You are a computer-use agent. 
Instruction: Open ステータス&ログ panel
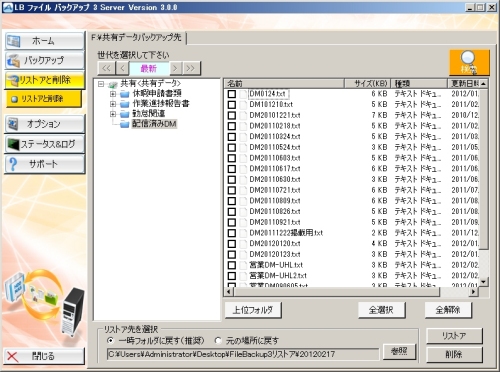coord(44,144)
